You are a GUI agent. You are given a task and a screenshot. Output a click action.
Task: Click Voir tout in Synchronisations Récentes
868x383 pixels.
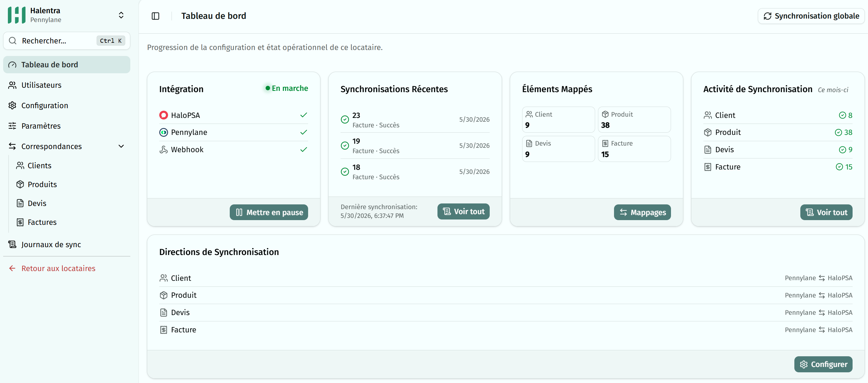[463, 211]
